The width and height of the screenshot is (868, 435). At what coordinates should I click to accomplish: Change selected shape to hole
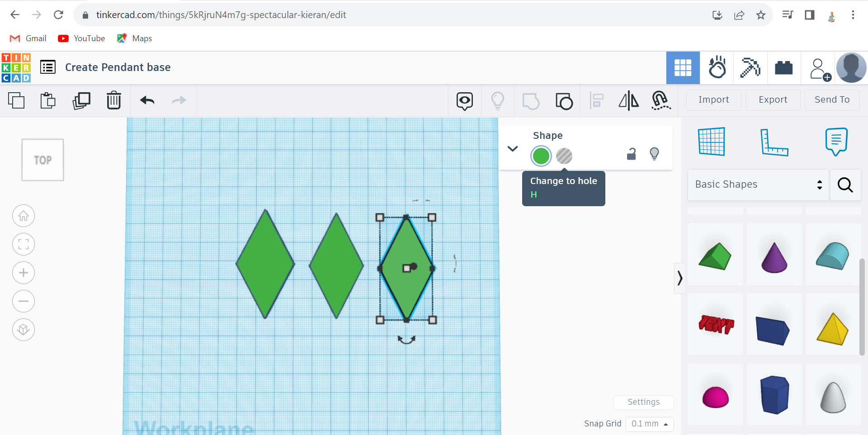564,156
